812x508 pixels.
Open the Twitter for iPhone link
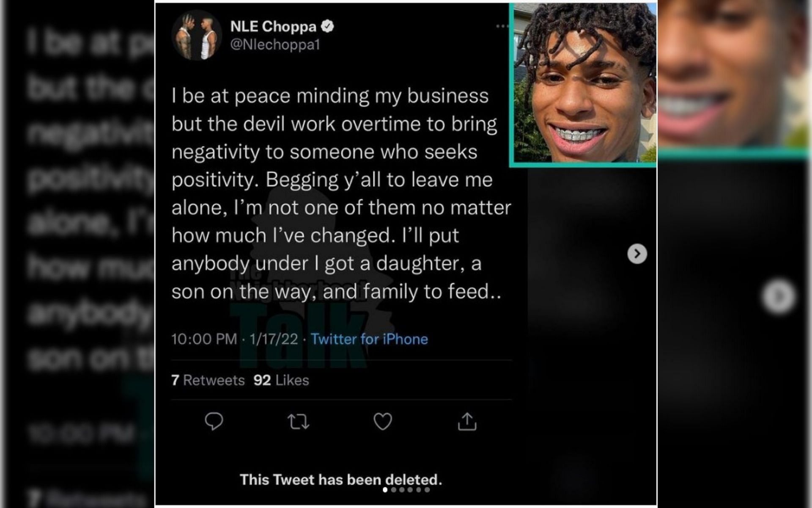(x=369, y=339)
